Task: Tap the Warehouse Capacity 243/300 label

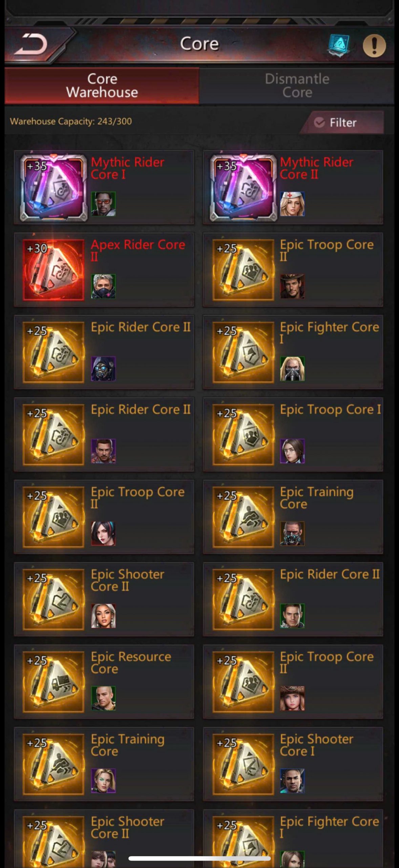Action: pyautogui.click(x=71, y=121)
